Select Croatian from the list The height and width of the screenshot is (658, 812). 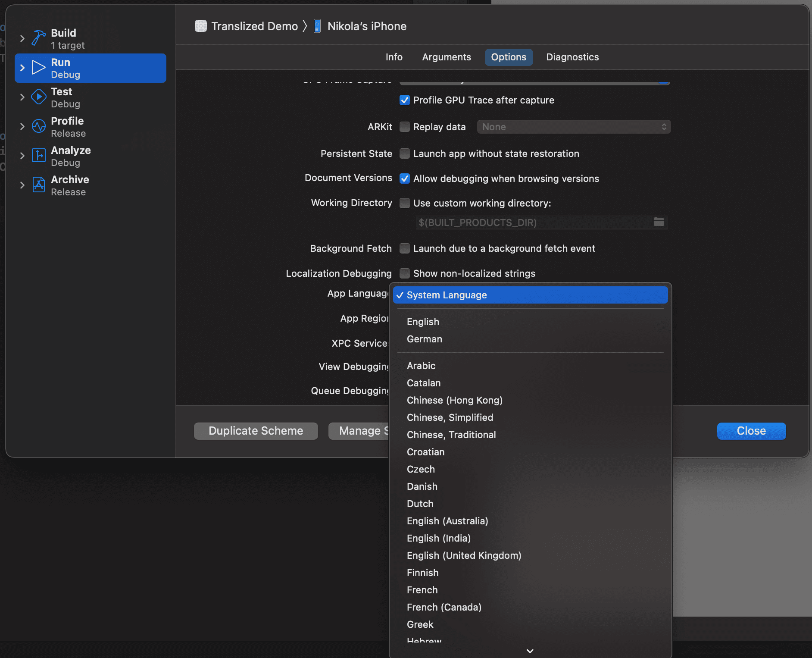530,452
